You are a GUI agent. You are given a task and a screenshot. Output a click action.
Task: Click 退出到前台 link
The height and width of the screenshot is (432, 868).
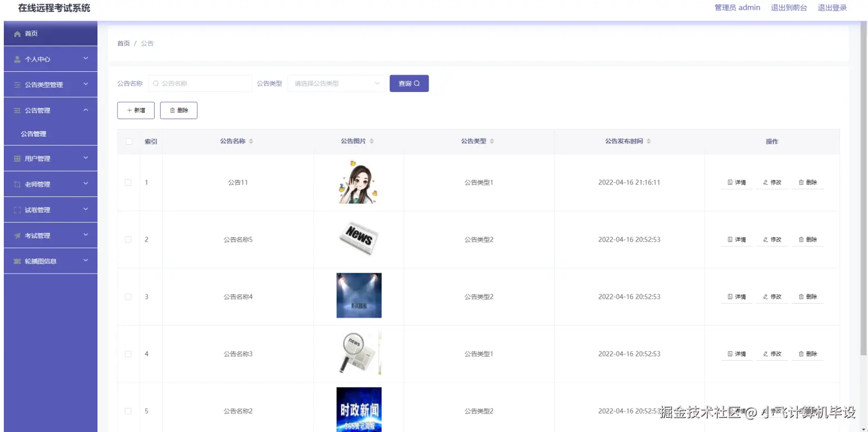pyautogui.click(x=788, y=8)
